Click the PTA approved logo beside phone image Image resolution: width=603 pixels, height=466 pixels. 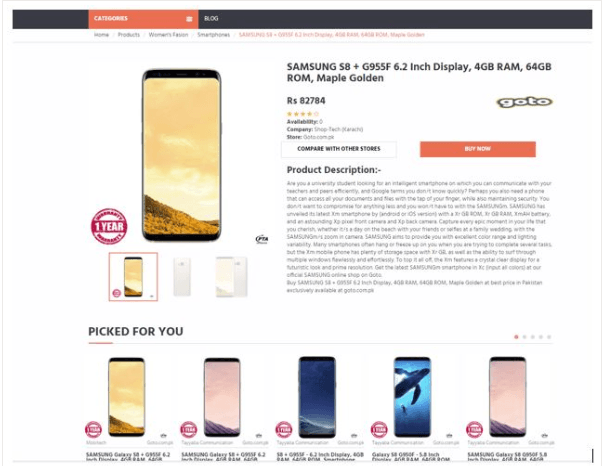point(262,239)
